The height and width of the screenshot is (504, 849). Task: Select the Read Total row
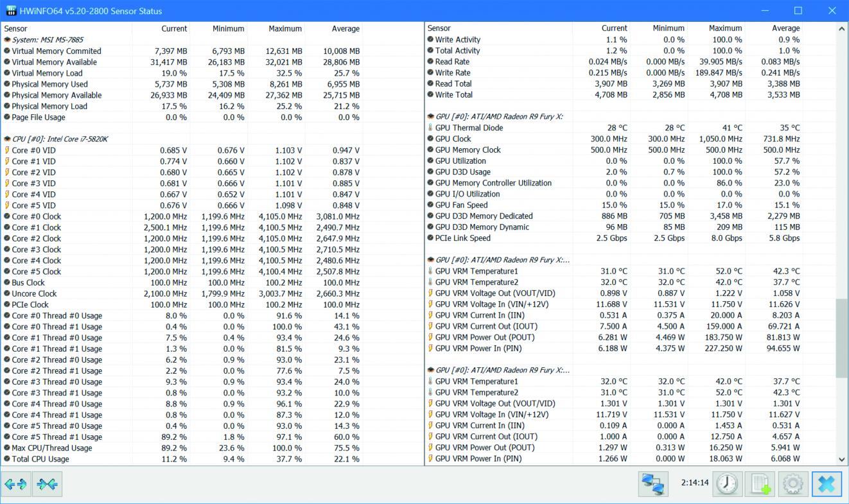click(x=614, y=84)
